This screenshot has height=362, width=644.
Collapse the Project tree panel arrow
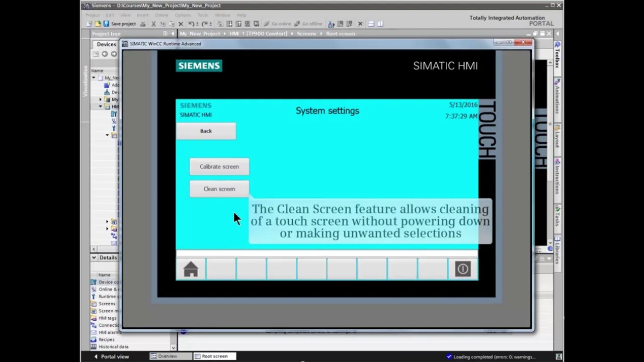(172, 34)
